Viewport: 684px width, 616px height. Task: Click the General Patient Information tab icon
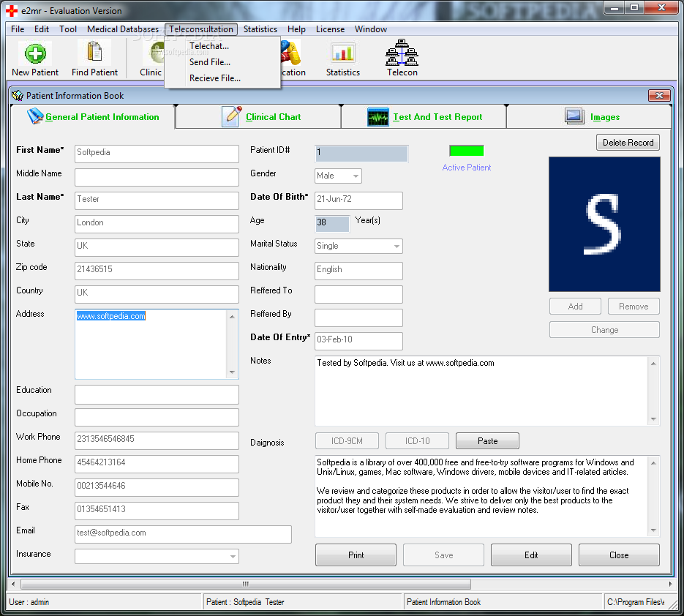click(35, 116)
